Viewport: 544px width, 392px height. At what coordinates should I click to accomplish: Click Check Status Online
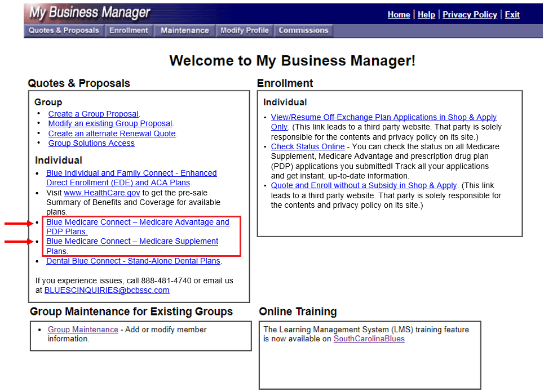[x=308, y=146]
